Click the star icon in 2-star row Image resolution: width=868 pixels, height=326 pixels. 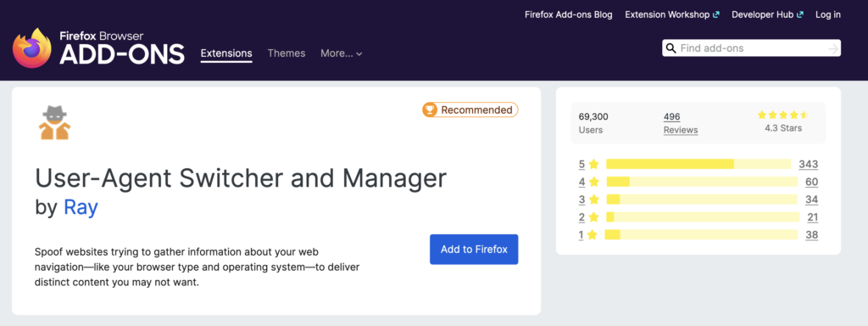click(594, 217)
